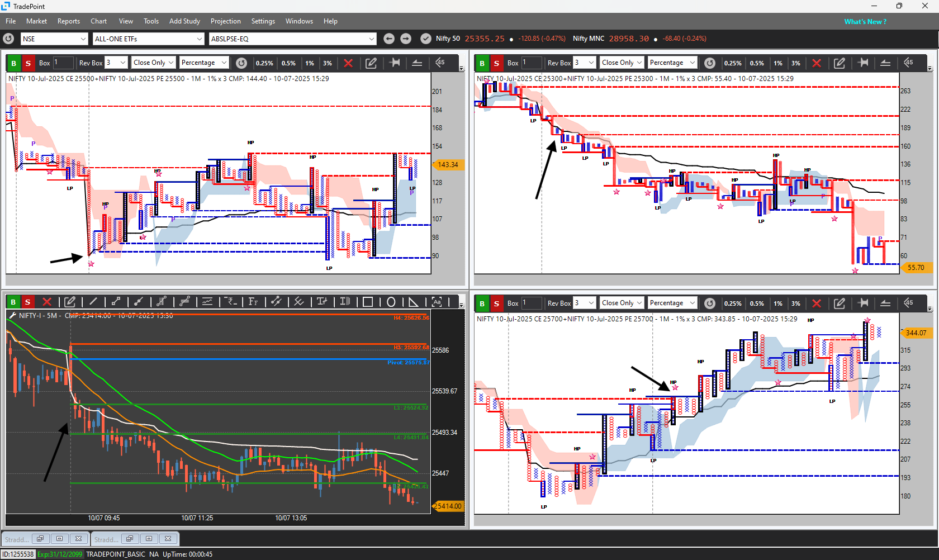Toggle 0.5% box size in top-left chart

[x=288, y=63]
